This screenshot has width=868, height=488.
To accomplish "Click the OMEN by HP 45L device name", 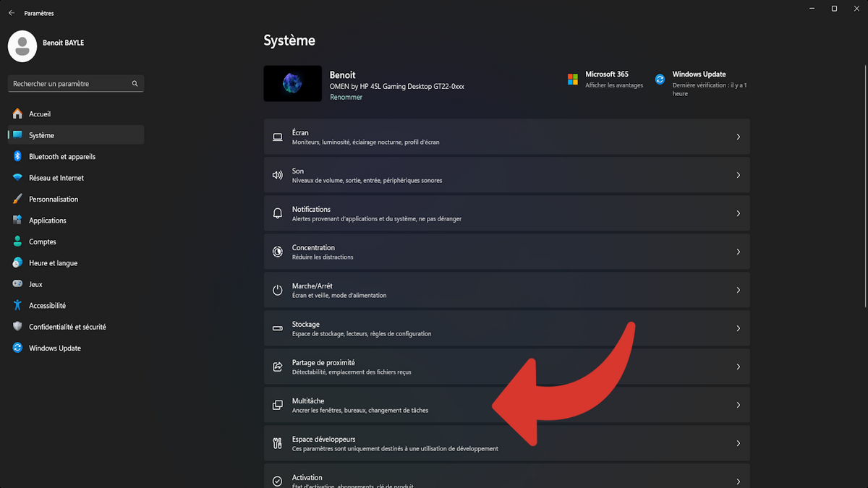I will (397, 86).
